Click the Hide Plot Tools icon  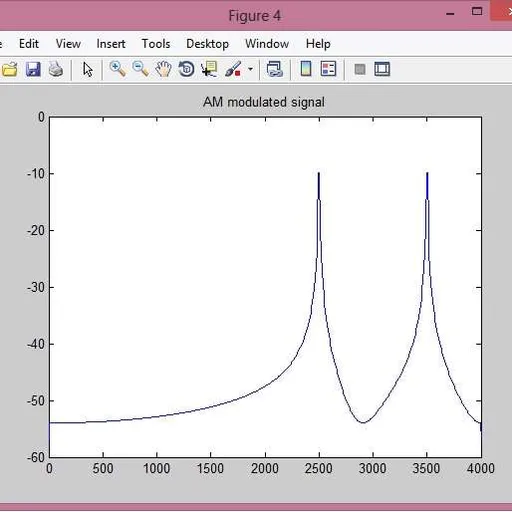click(x=360, y=69)
